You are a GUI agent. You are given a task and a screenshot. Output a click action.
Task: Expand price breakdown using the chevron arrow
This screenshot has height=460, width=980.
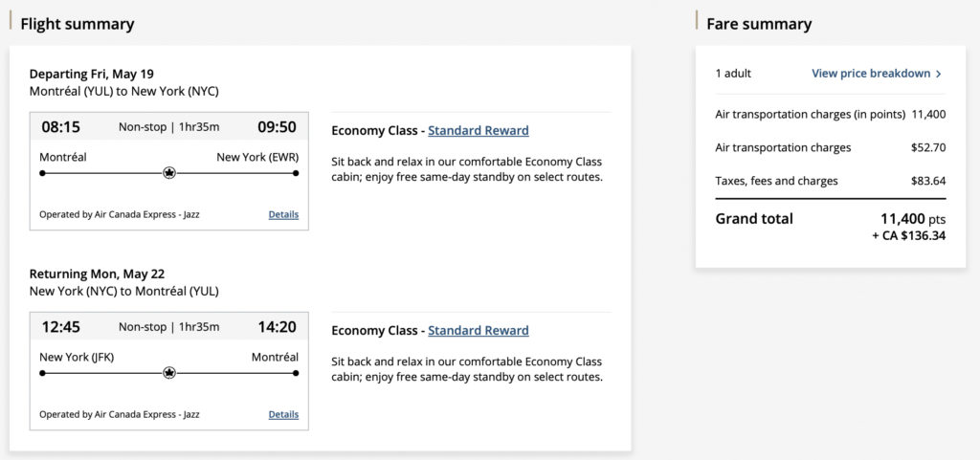click(939, 74)
